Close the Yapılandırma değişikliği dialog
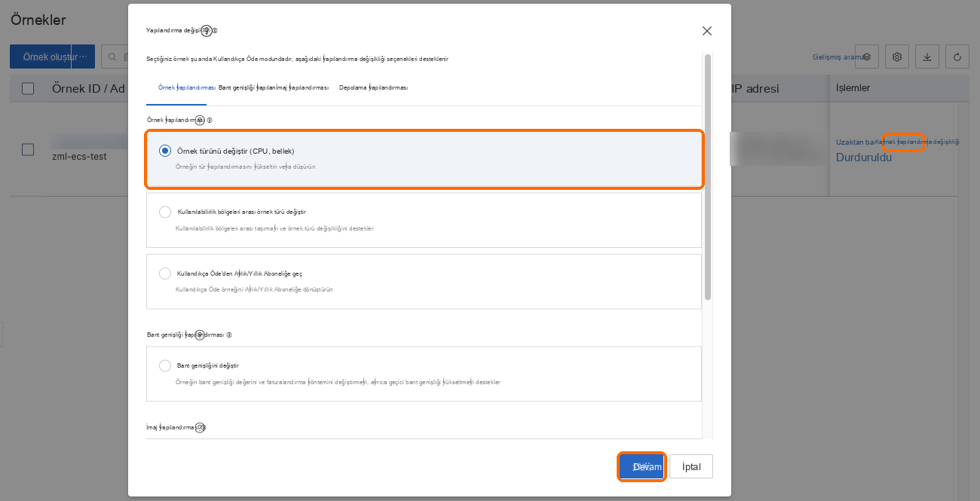 click(x=706, y=31)
